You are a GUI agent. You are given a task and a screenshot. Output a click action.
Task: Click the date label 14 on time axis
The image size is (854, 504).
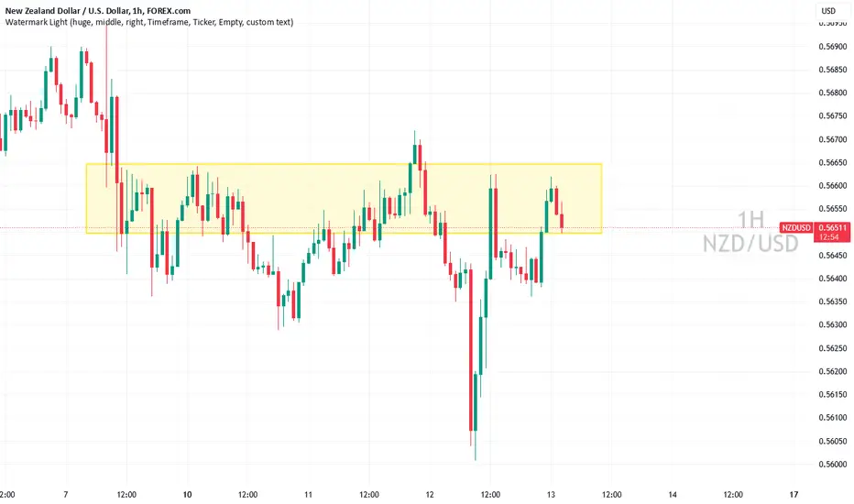click(x=673, y=495)
